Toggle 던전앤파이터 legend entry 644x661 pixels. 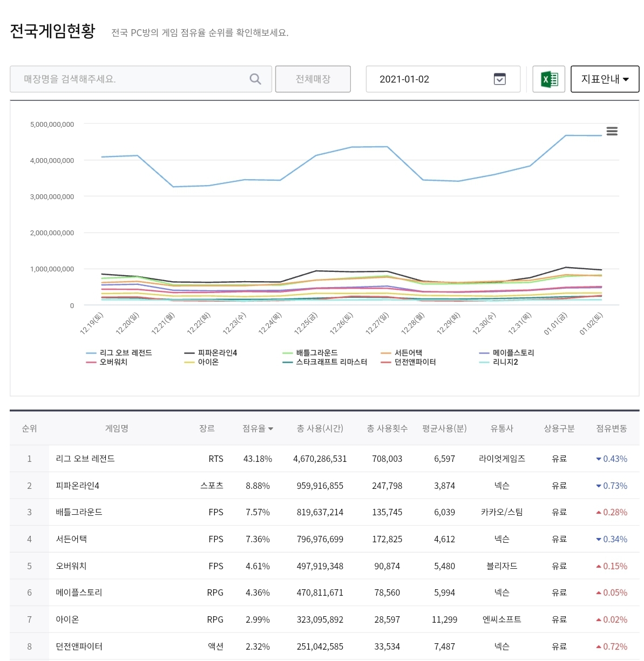click(x=415, y=362)
